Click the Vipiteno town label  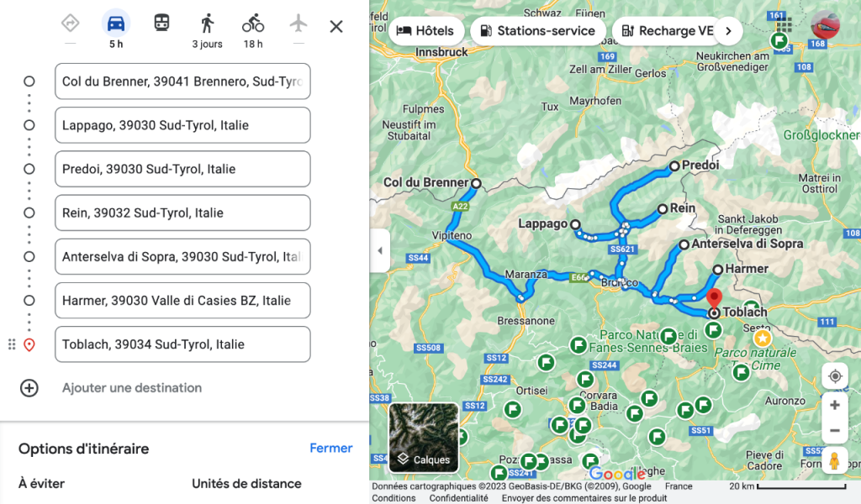[x=452, y=235]
